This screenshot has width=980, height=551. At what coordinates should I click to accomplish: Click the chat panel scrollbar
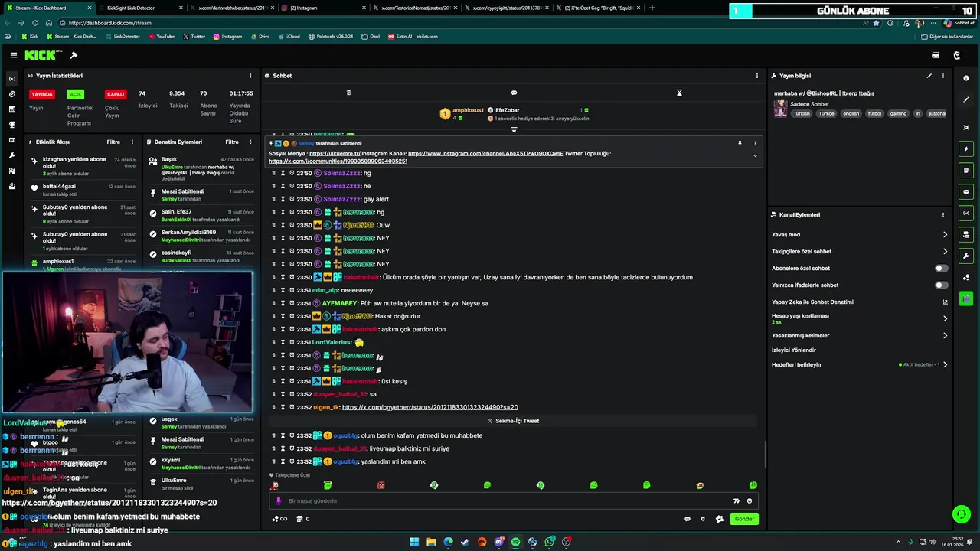coord(764,455)
